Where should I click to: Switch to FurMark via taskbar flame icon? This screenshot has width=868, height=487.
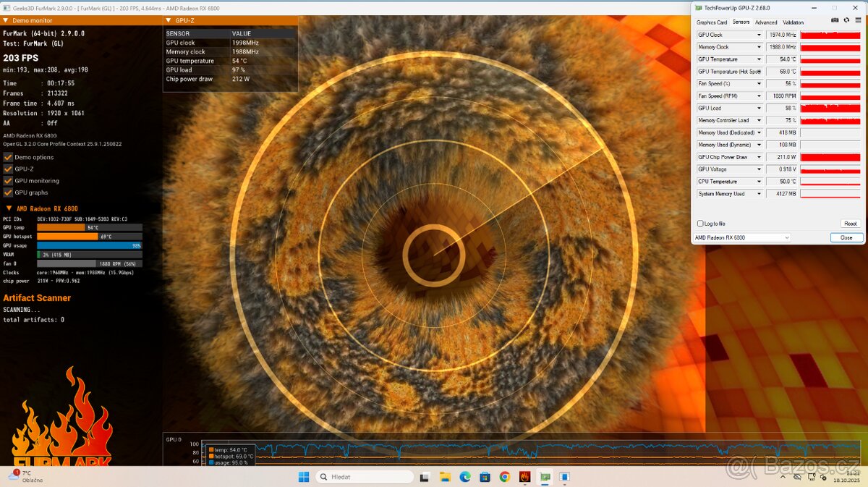[524, 477]
